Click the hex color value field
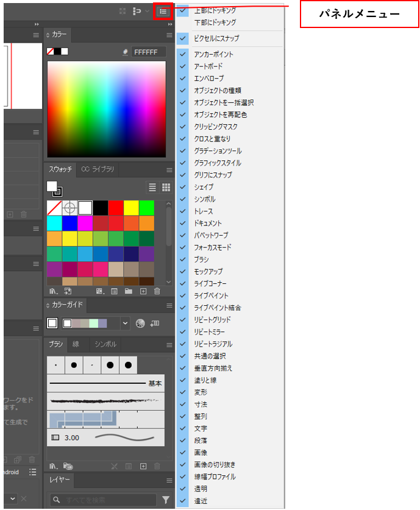 [149, 52]
